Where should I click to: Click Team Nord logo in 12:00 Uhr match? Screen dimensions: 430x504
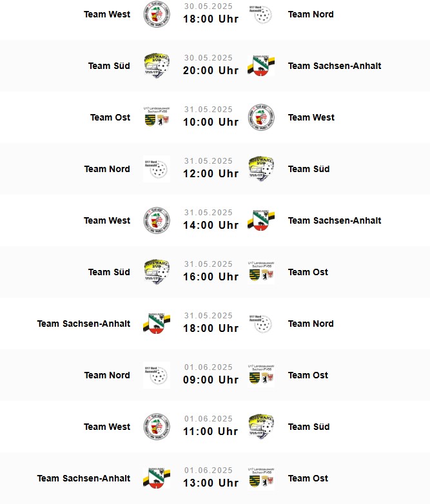157,169
